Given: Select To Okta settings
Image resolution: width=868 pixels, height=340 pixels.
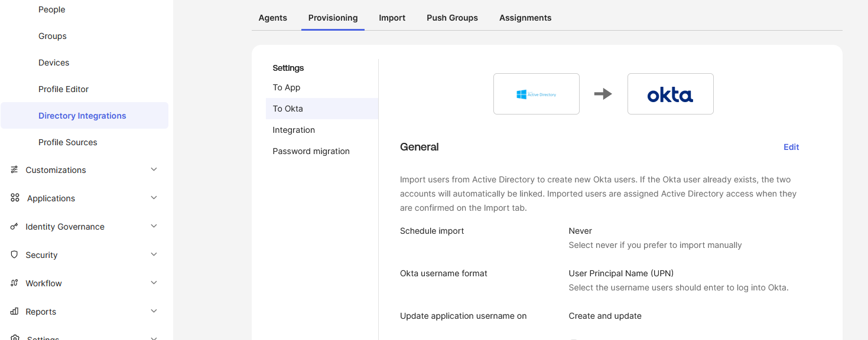Looking at the screenshot, I should point(322,109).
